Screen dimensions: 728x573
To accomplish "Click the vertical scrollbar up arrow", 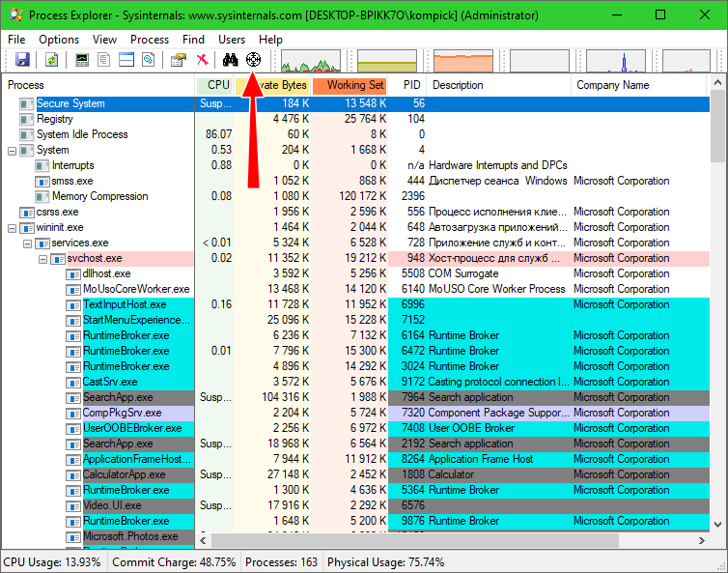I will tap(717, 83).
